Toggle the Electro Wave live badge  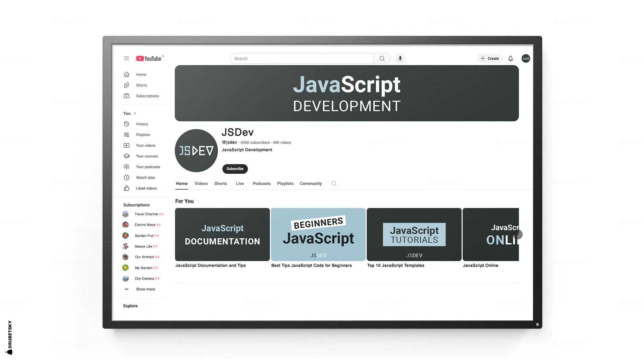click(x=158, y=225)
